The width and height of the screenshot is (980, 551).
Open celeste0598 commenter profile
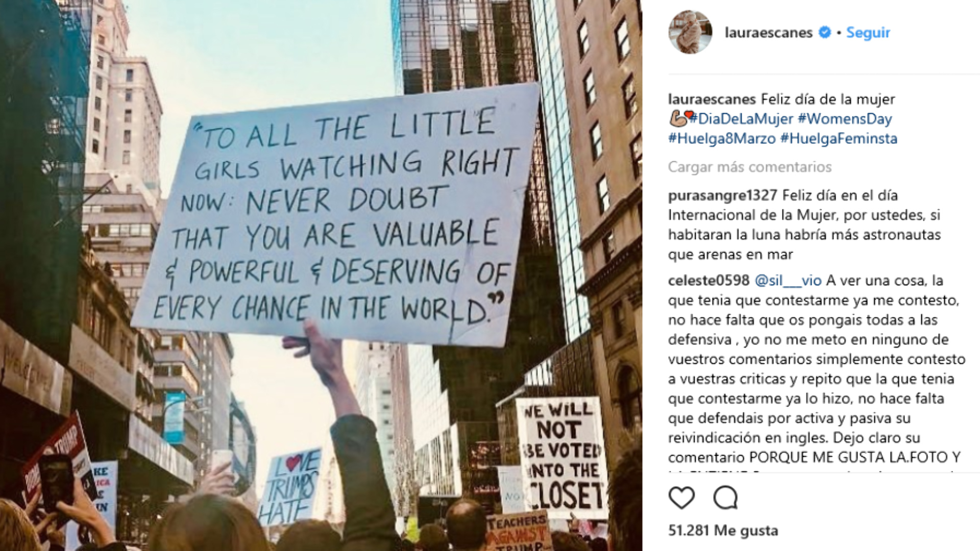(708, 281)
